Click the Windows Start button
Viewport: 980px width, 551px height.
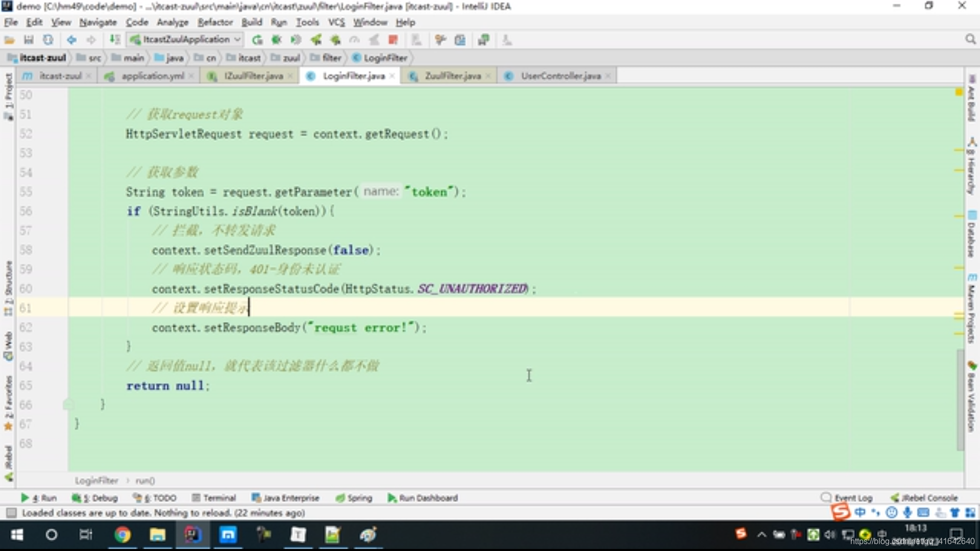coord(17,534)
